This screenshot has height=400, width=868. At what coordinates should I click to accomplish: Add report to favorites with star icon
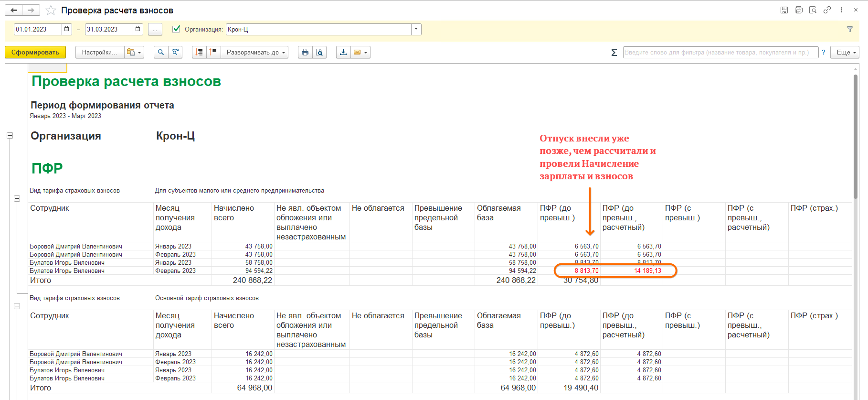coord(51,10)
